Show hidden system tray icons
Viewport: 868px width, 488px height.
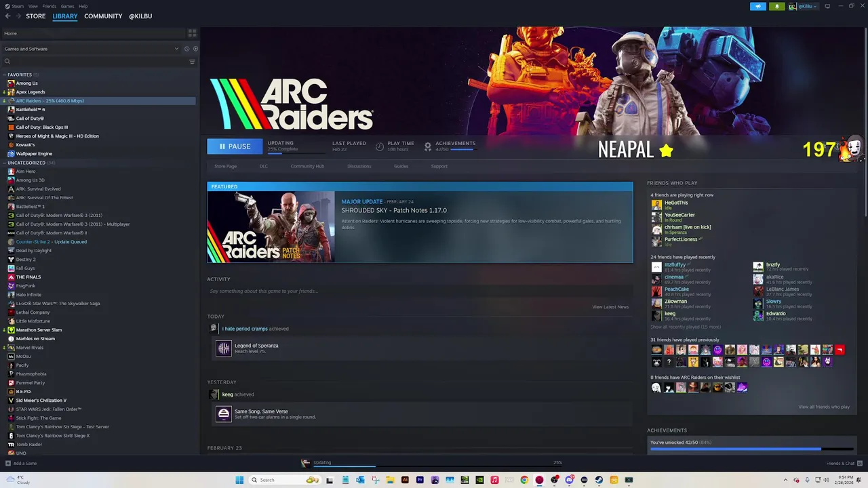click(x=785, y=480)
